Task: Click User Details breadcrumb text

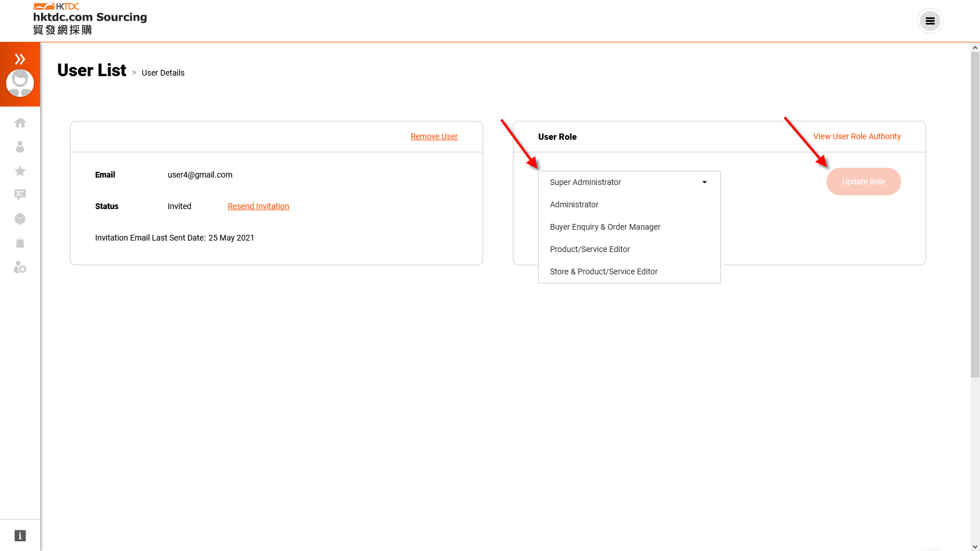Action: (x=163, y=73)
